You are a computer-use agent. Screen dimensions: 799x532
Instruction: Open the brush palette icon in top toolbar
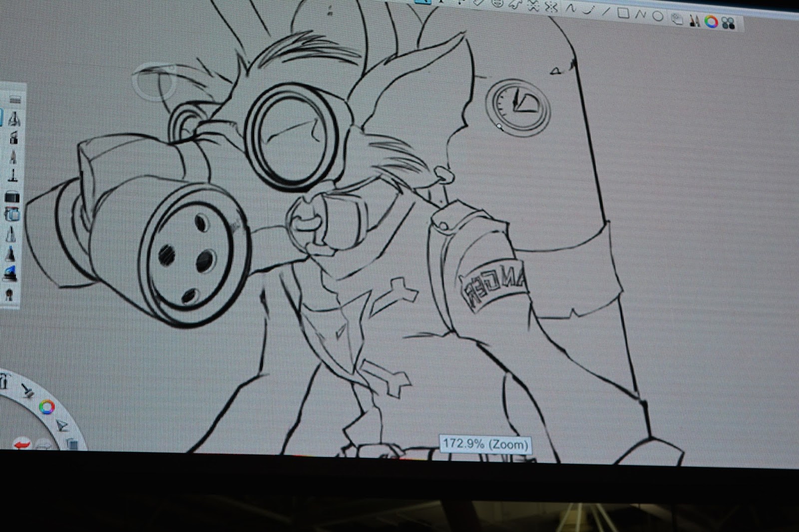click(x=695, y=21)
